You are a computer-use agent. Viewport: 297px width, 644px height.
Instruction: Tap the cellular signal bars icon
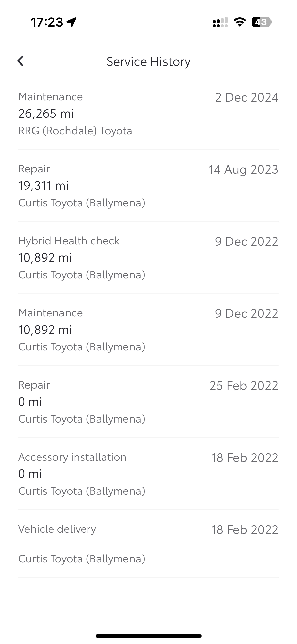pos(220,22)
